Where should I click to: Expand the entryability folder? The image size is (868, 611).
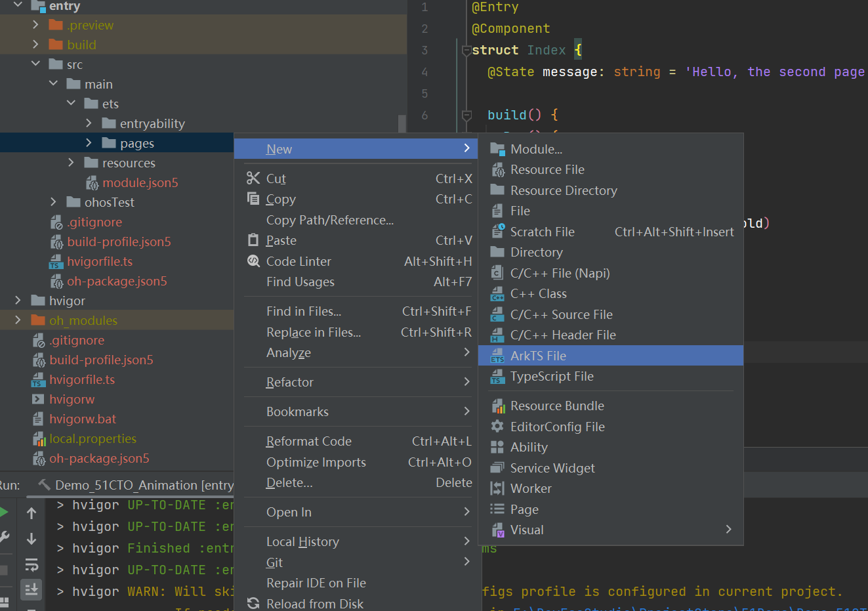(89, 123)
